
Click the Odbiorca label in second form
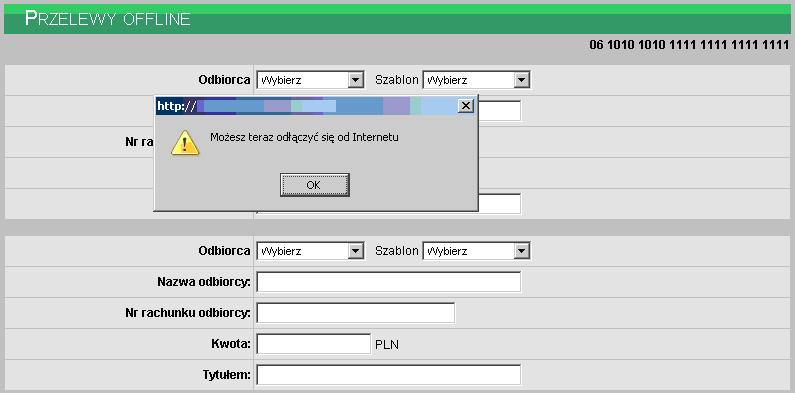tap(225, 251)
